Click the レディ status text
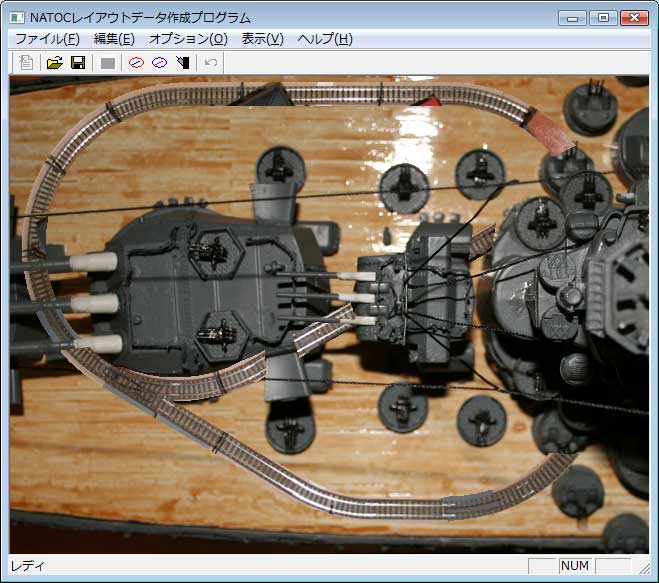Image resolution: width=659 pixels, height=583 pixels. 27,566
